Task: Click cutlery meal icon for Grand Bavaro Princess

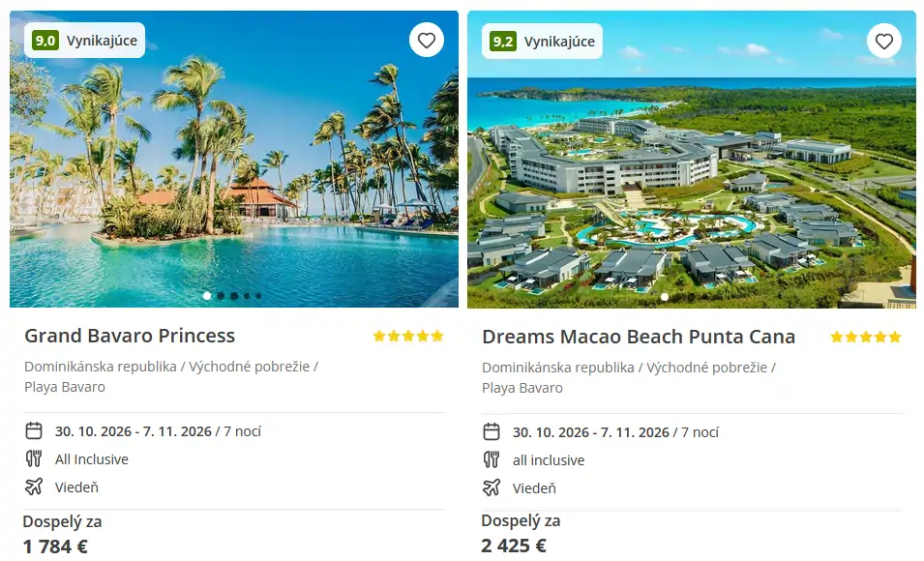Action: (x=34, y=458)
